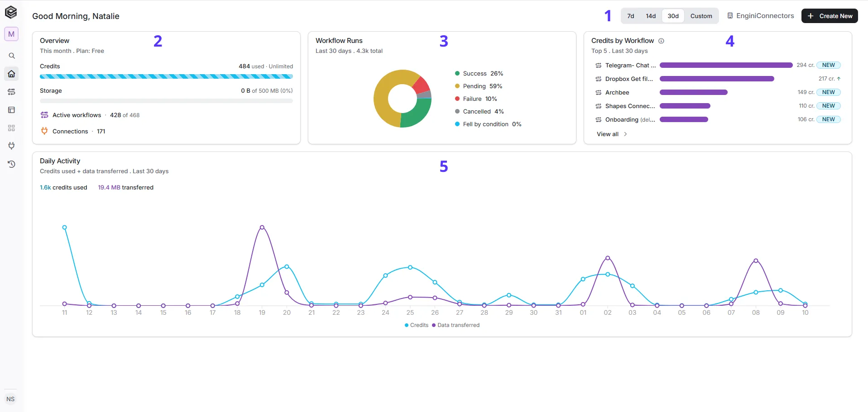
Task: Open the history icon in sidebar
Action: pos(12,164)
